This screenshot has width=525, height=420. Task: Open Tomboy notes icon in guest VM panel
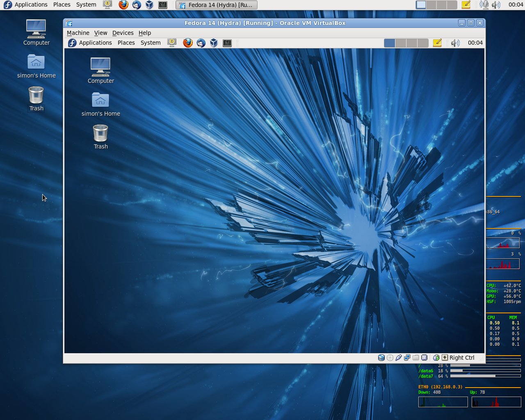[437, 43]
